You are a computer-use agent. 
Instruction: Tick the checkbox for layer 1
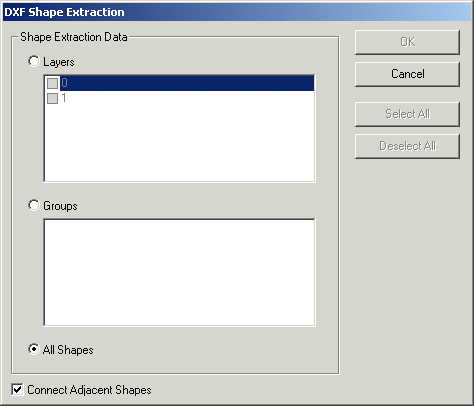point(52,98)
